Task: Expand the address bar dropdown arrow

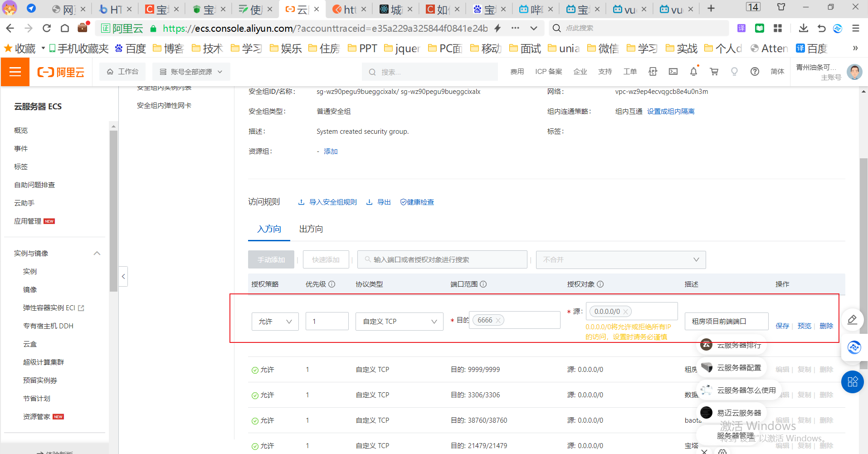Action: pyautogui.click(x=534, y=28)
